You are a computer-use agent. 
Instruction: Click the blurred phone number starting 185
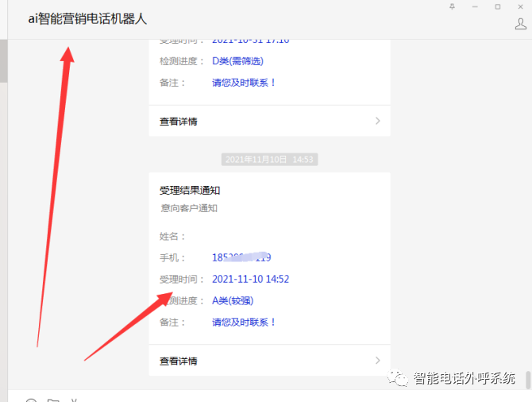point(241,257)
